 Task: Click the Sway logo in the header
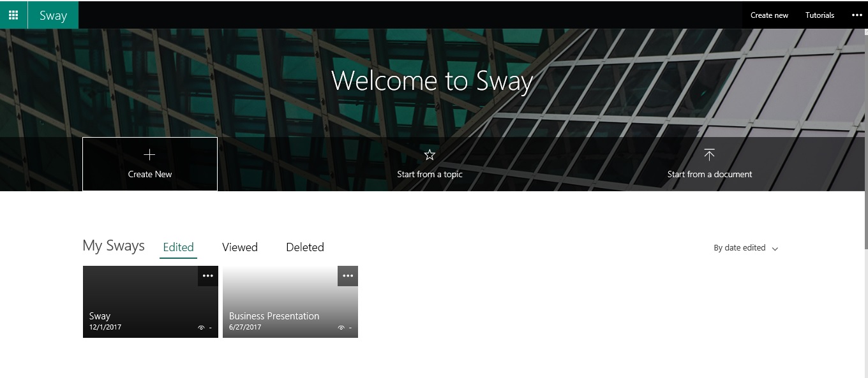click(53, 15)
